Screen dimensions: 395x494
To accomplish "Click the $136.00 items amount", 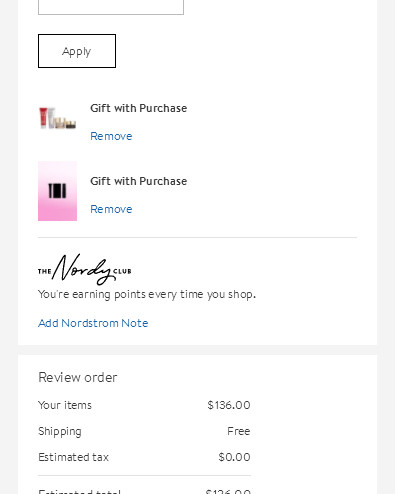I will tap(229, 405).
